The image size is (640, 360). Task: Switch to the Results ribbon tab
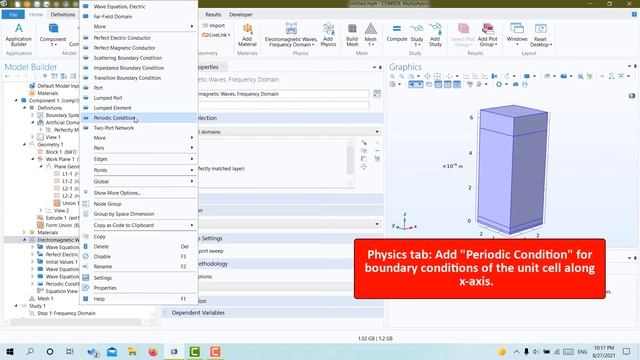tap(213, 14)
